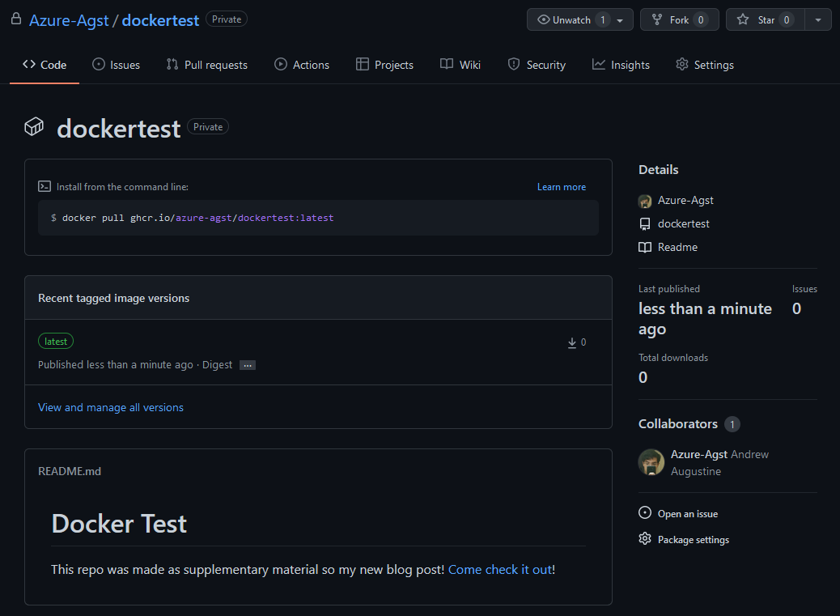This screenshot has width=840, height=616.
Task: Go to repository Settings tab
Action: pos(705,65)
